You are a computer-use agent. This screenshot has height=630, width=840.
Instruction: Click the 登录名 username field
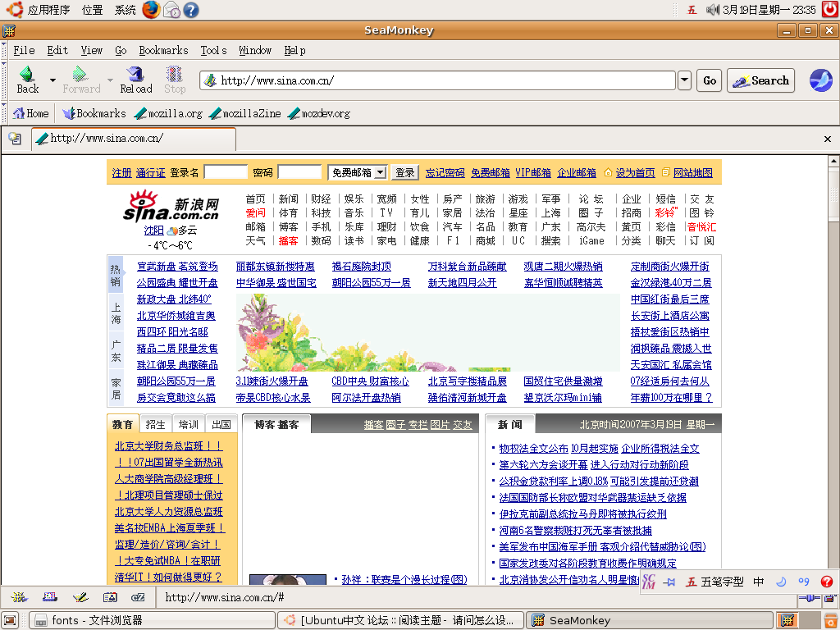click(226, 172)
